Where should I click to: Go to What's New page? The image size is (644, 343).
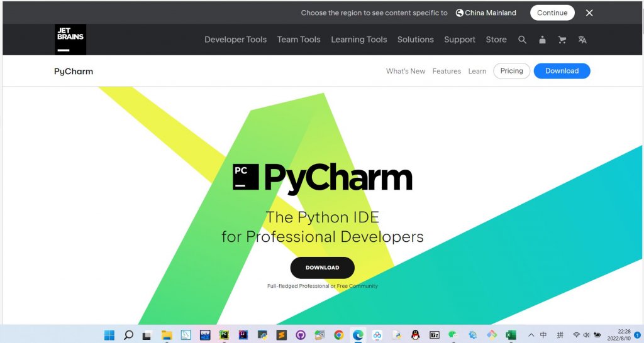406,71
